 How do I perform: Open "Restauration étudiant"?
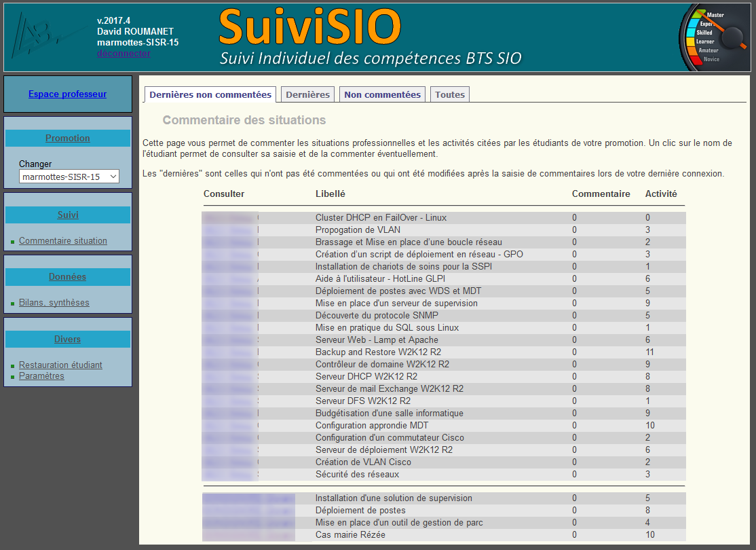point(60,364)
